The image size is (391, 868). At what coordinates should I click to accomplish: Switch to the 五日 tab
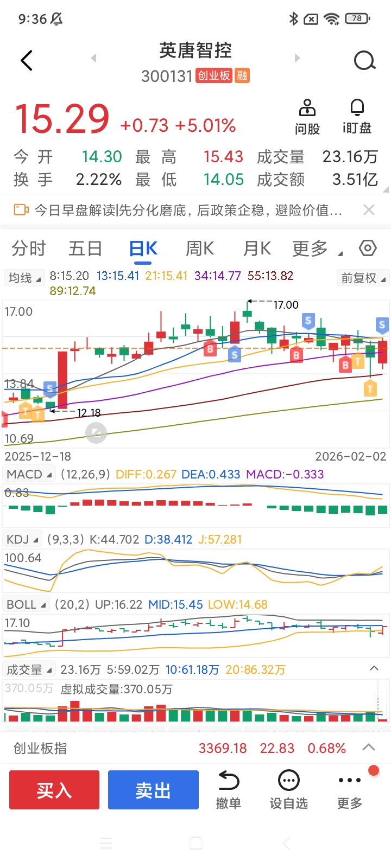pos(86,248)
